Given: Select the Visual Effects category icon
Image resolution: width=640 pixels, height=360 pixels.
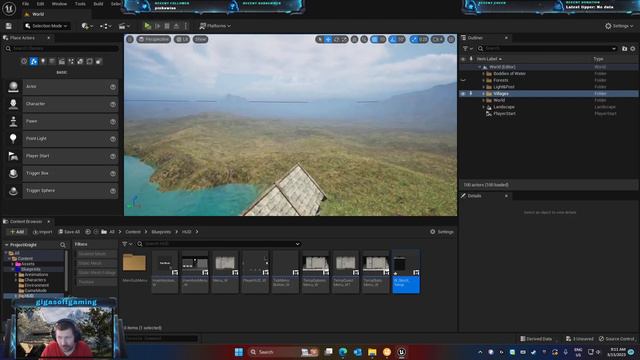Looking at the screenshot, I should click(71, 61).
